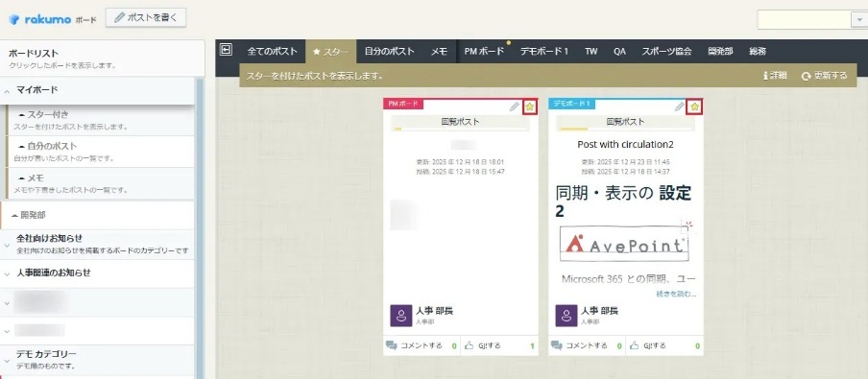
Task: Open the 全てのポスト tab
Action: click(272, 51)
